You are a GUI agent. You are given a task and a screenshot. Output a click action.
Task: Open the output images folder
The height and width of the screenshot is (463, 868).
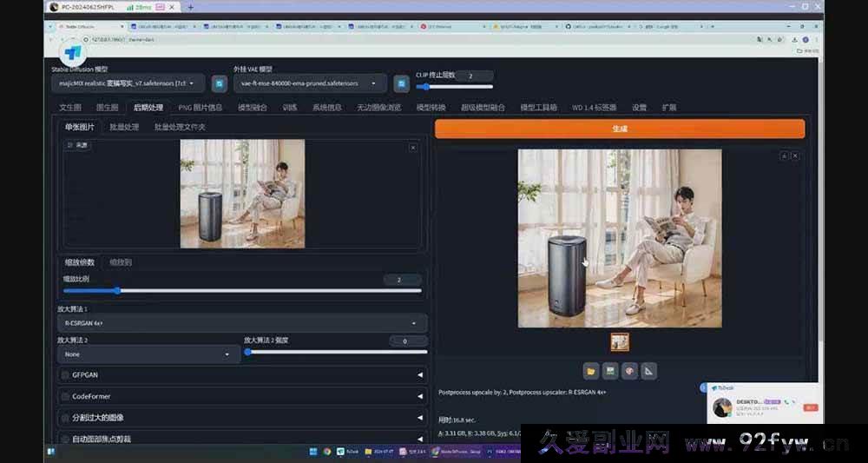point(591,371)
